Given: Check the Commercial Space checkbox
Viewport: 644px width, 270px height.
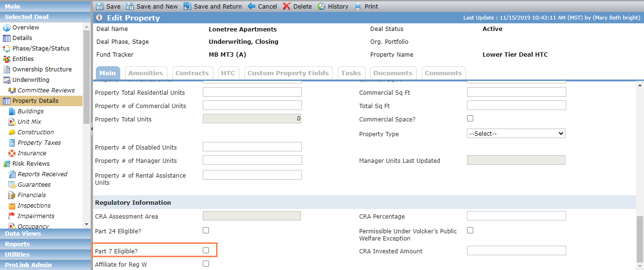Looking at the screenshot, I should pyautogui.click(x=470, y=118).
